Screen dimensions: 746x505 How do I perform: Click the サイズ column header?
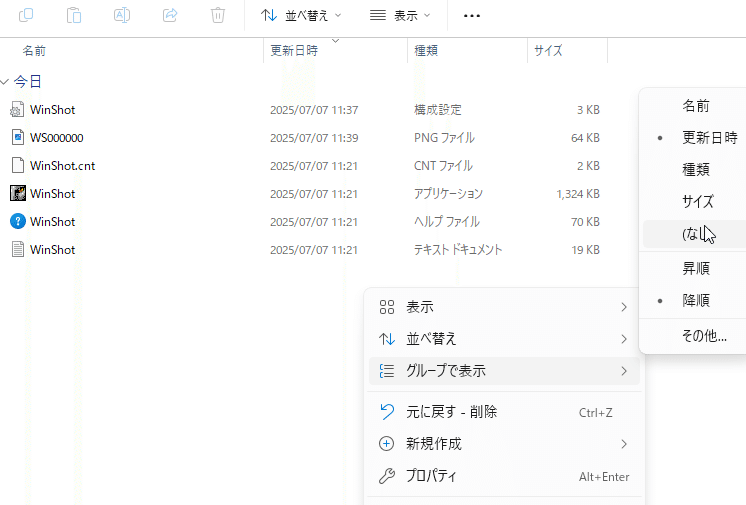tap(548, 50)
